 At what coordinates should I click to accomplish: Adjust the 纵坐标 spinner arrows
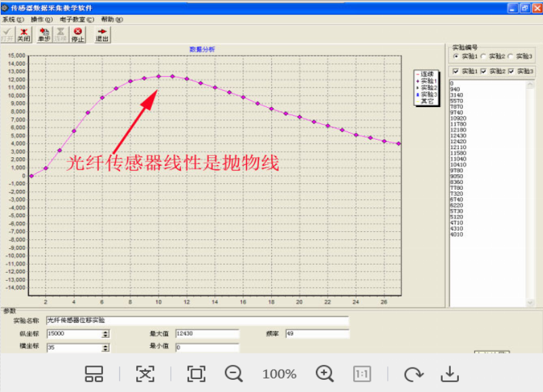tap(106, 334)
